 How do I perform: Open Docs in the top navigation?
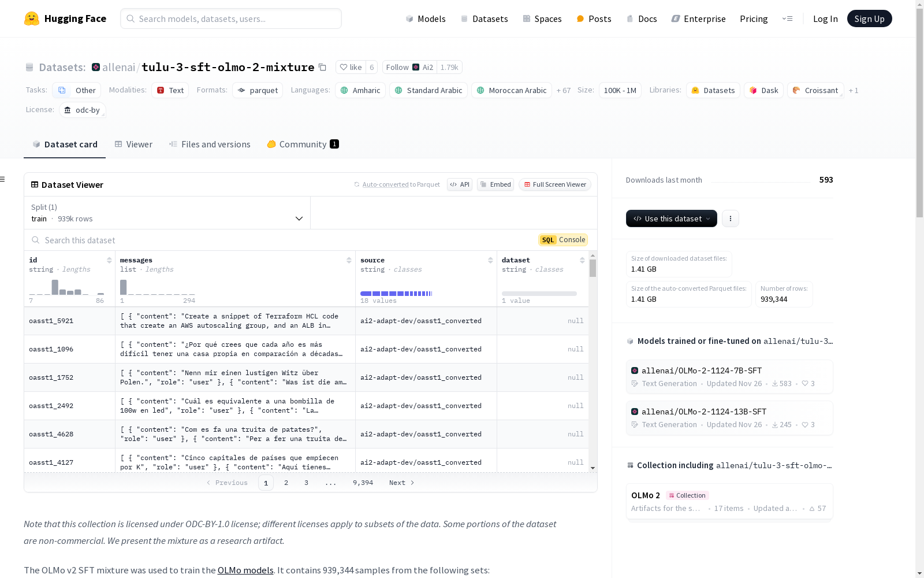click(642, 18)
